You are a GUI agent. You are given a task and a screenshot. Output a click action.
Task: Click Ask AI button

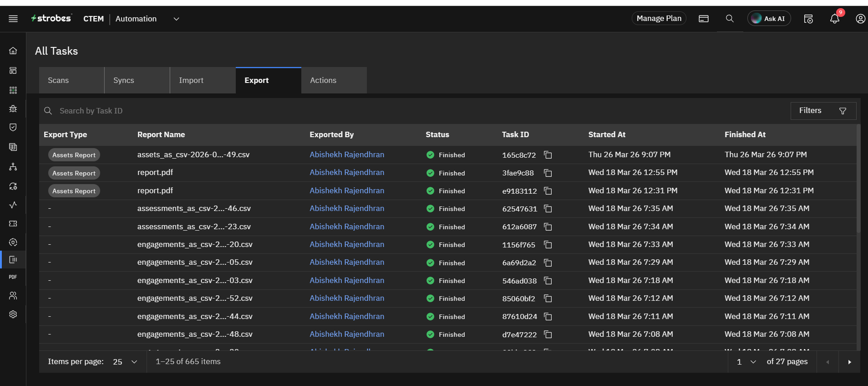pos(769,19)
